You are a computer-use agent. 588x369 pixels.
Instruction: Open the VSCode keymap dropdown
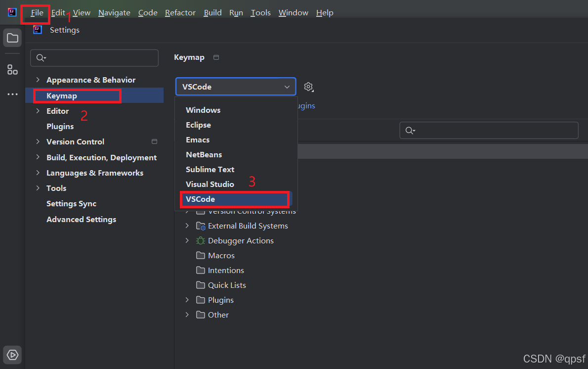tap(236, 87)
